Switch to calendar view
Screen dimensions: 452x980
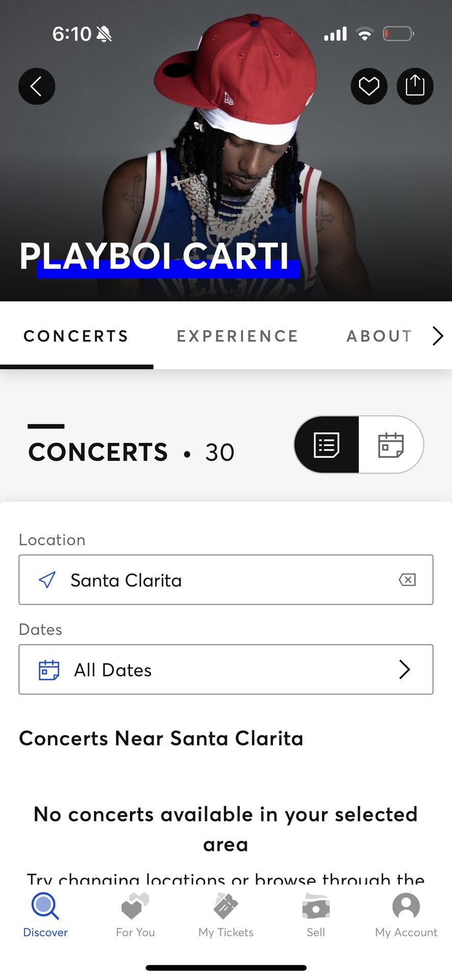[391, 445]
